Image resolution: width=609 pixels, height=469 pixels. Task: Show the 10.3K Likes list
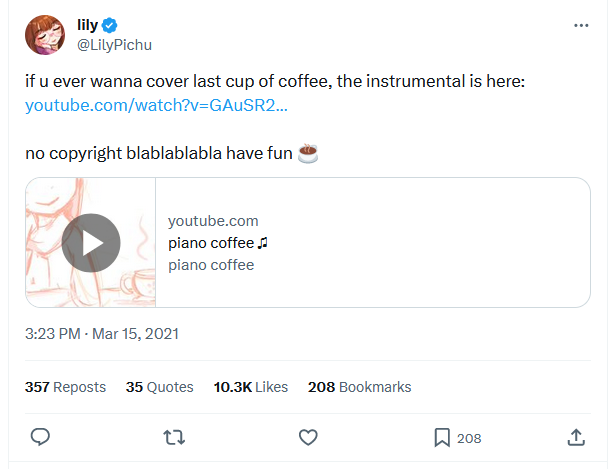(250, 387)
